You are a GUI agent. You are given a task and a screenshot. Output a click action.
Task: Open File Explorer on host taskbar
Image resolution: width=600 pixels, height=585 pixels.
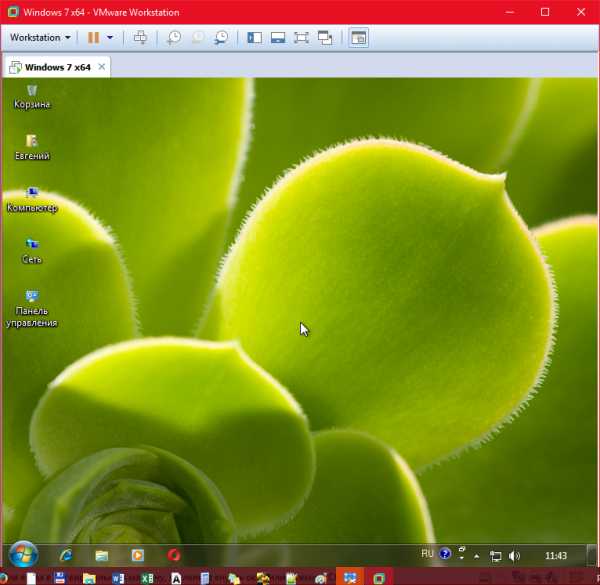tap(89, 578)
